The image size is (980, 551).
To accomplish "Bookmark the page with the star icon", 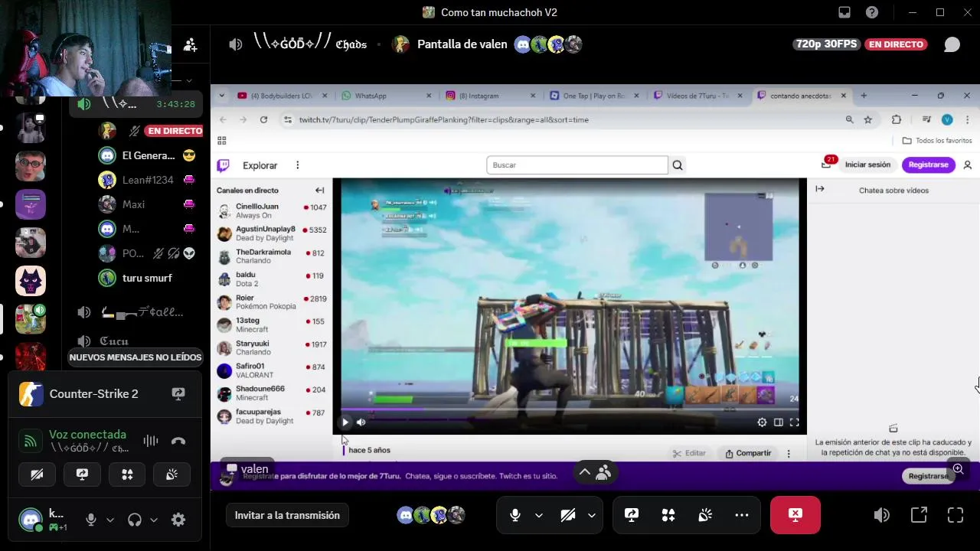I will pyautogui.click(x=867, y=119).
